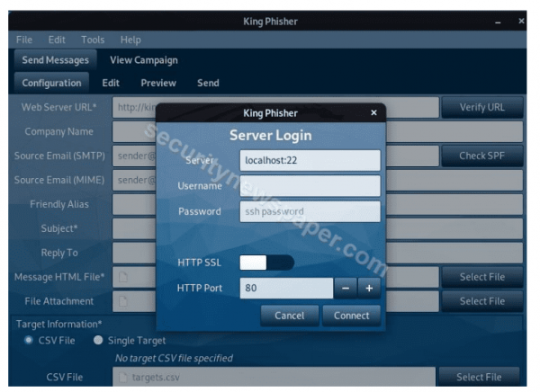
Task: Close the Server Login dialog with X
Action: [373, 112]
